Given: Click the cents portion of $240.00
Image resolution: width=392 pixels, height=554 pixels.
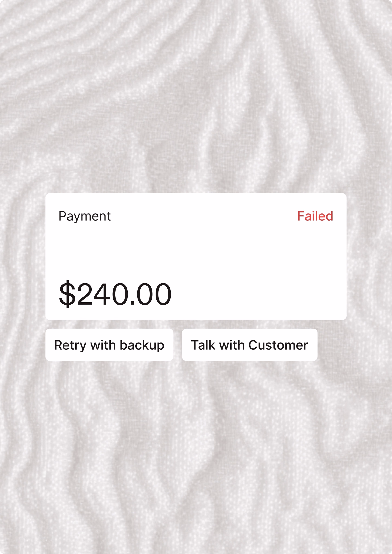Looking at the screenshot, I should 154,294.
